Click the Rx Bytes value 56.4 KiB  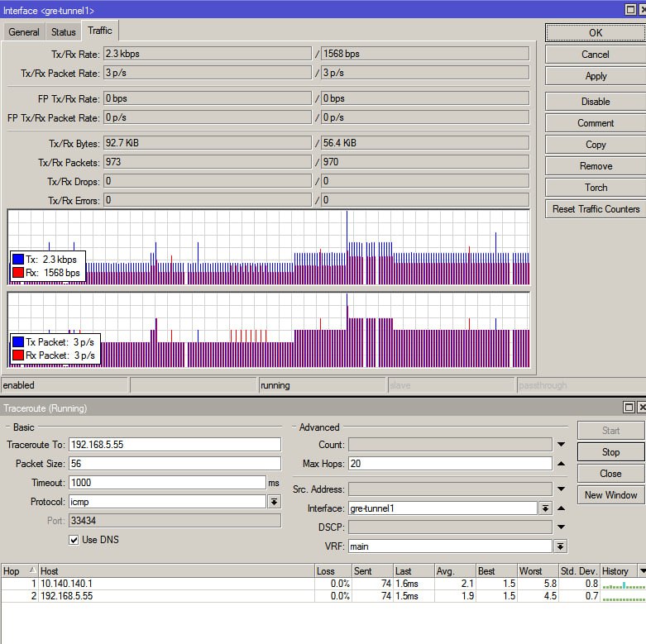pyautogui.click(x=425, y=143)
